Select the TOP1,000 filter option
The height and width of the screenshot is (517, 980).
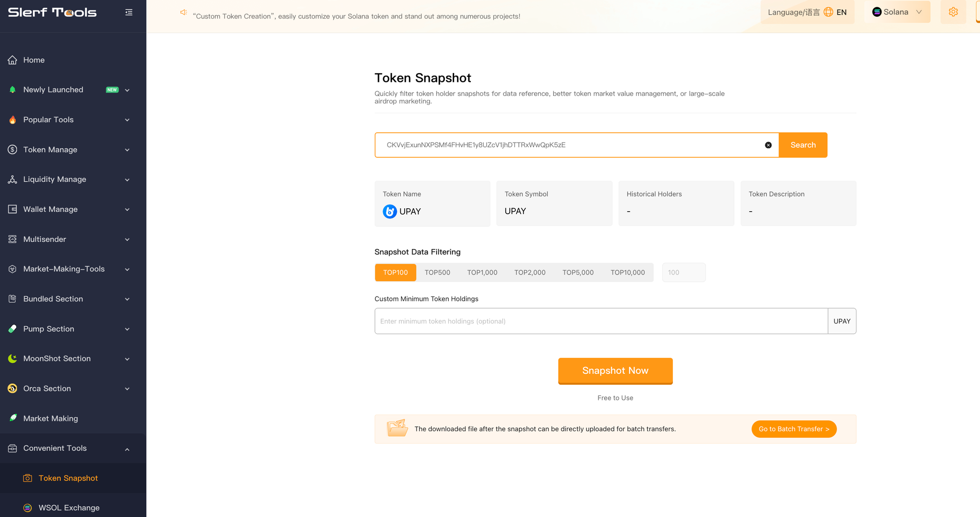[482, 272]
